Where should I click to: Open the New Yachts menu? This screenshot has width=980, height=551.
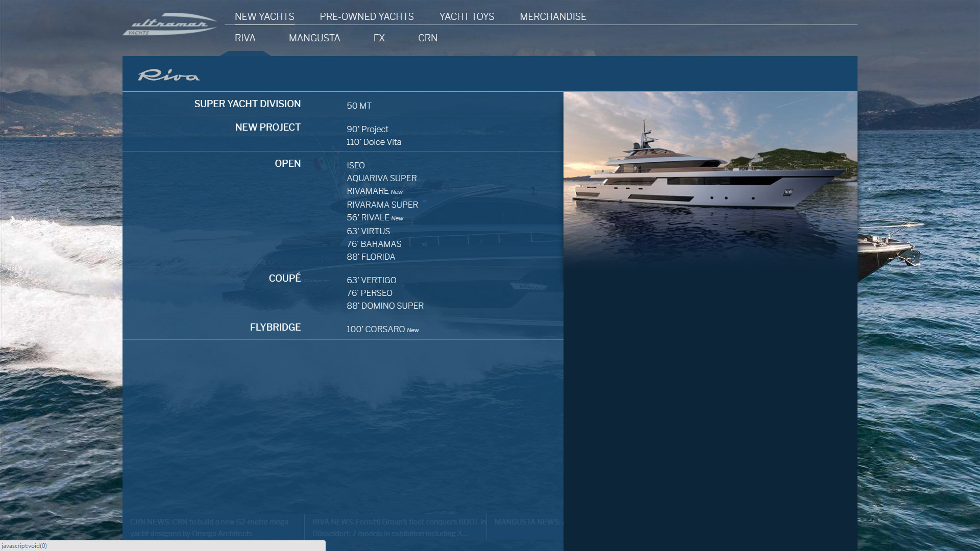[x=264, y=16]
